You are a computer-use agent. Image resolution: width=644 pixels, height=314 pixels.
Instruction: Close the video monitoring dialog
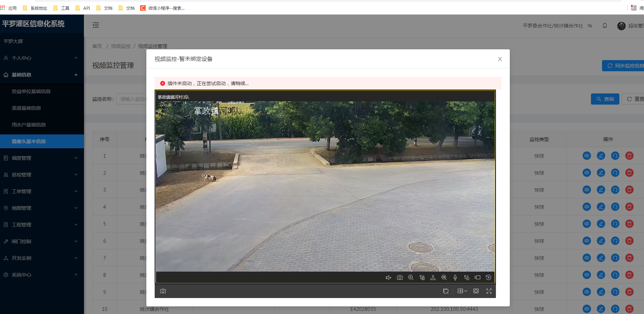tap(500, 59)
